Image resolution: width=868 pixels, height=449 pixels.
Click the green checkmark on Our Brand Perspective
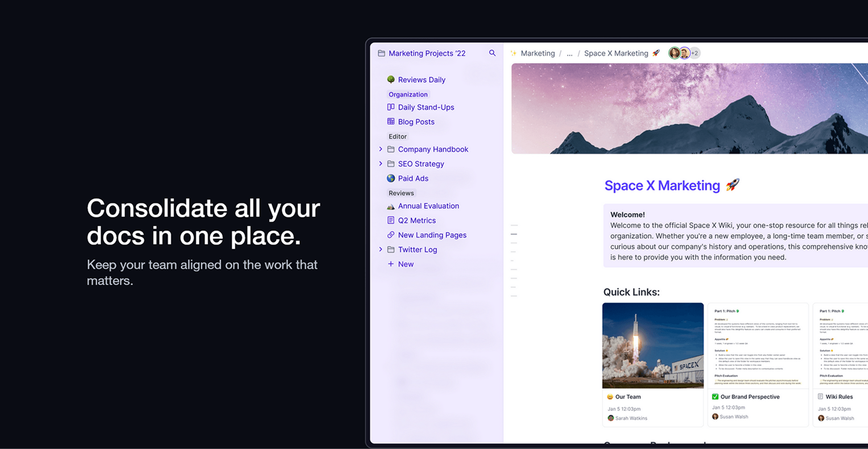pyautogui.click(x=716, y=397)
